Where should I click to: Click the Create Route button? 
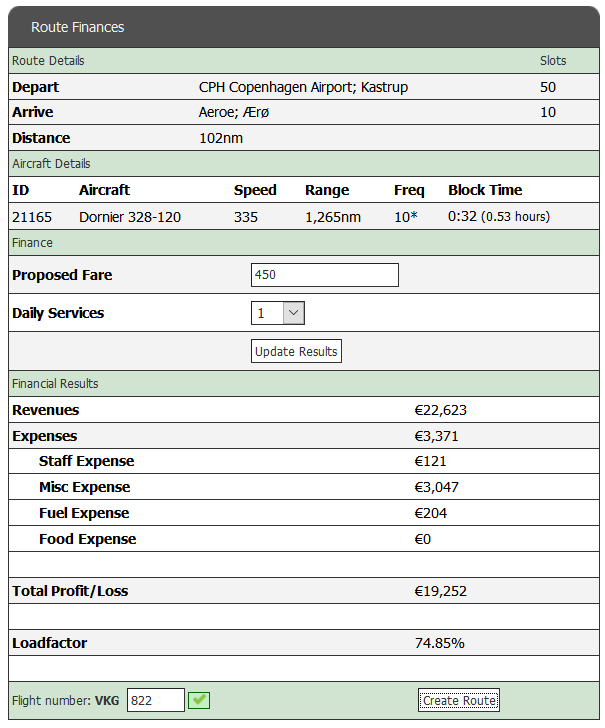coord(458,700)
